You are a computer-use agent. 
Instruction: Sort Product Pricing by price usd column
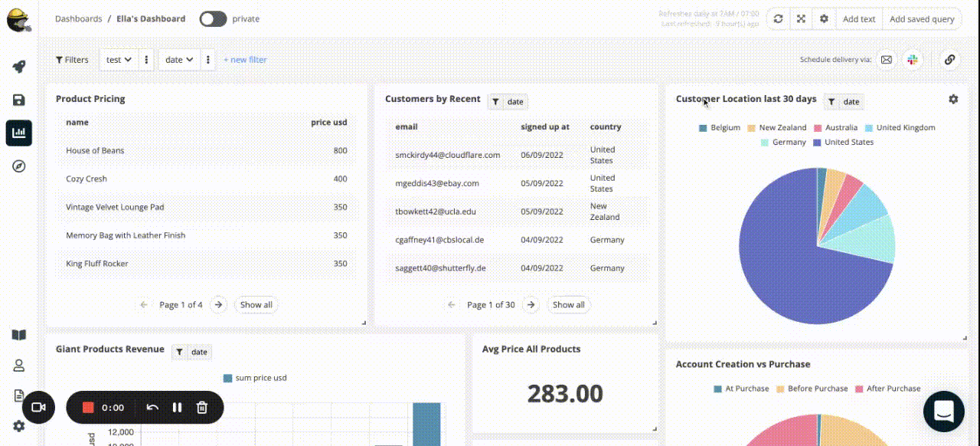tap(329, 123)
